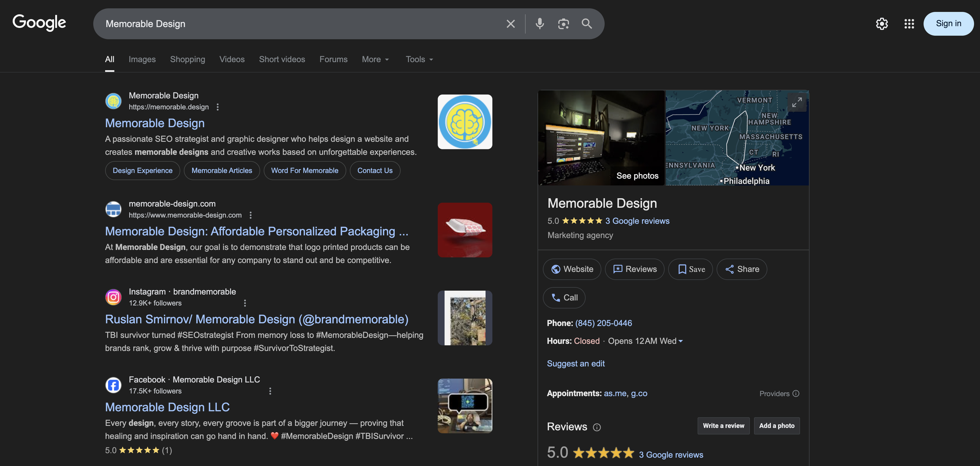The image size is (980, 466).
Task: Clear the search box with the X icon
Action: pyautogui.click(x=510, y=24)
